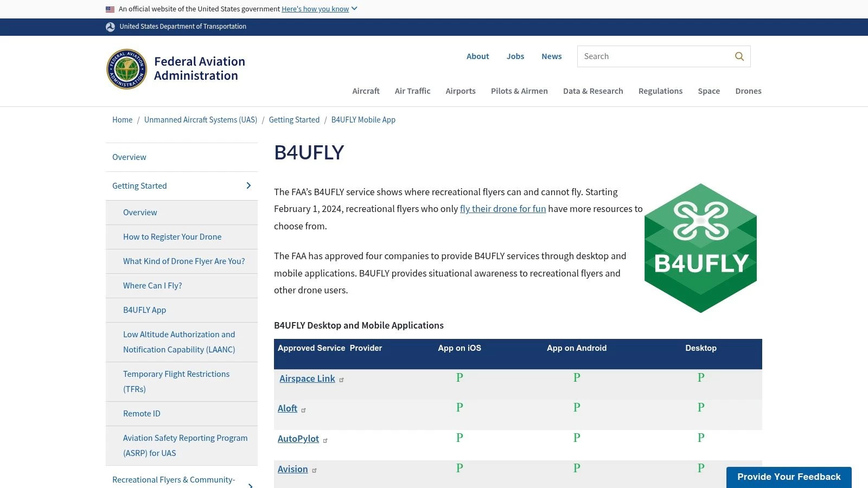Screen dimensions: 868x488
Task: Click the search magnifier icon
Action: [x=739, y=56]
